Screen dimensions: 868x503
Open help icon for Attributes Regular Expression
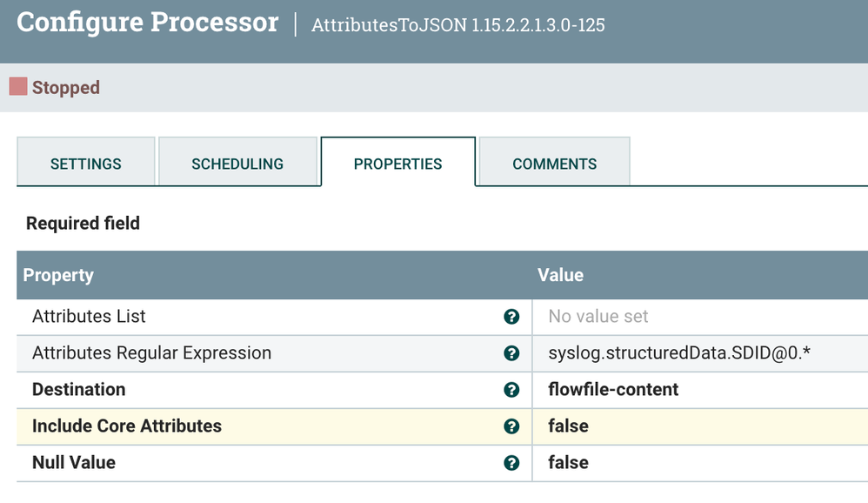(x=511, y=352)
